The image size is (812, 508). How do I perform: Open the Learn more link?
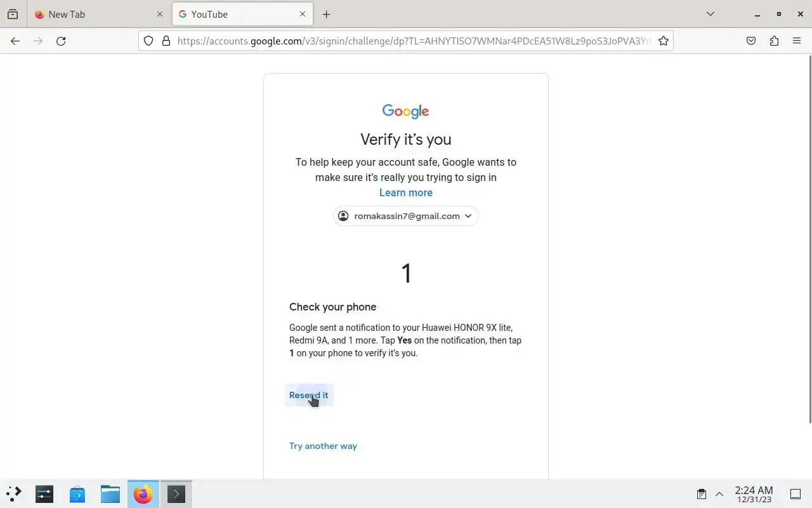point(406,192)
